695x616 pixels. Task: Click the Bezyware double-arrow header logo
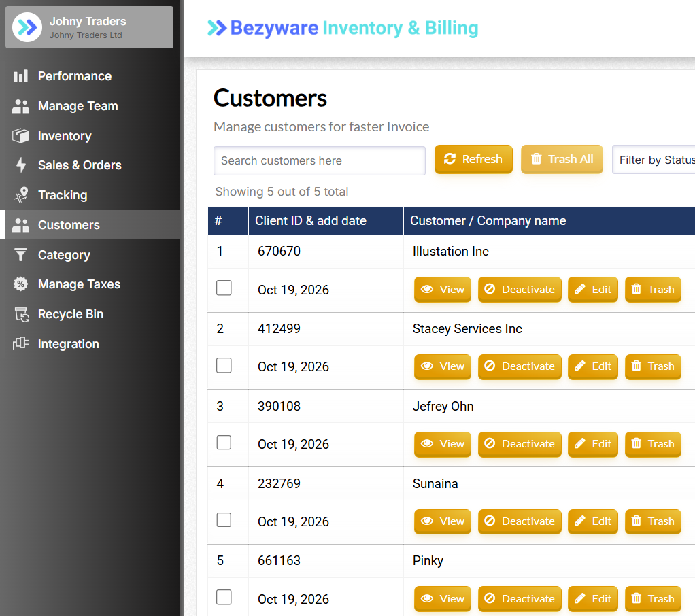(x=217, y=28)
